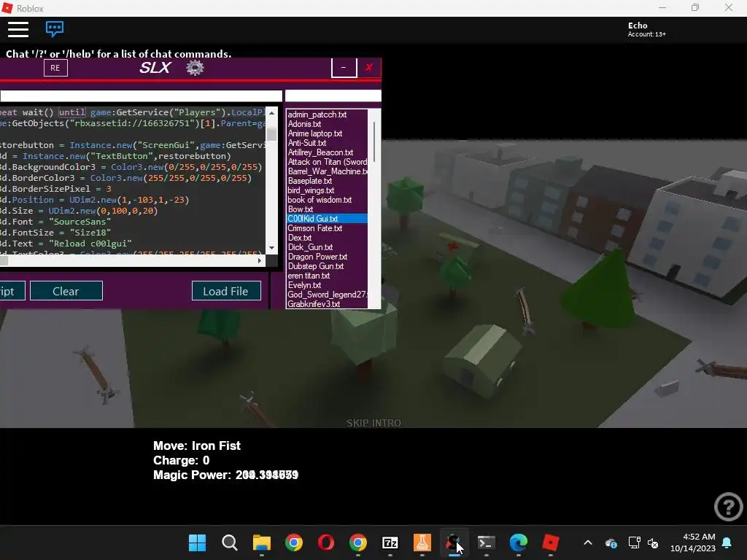Image resolution: width=747 pixels, height=560 pixels.
Task: Select admin_patcch.txt in the script list
Action: [327, 114]
